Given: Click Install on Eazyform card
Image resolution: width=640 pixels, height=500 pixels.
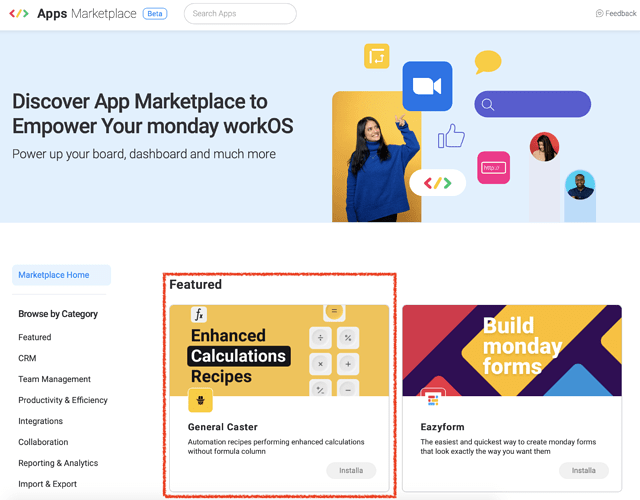Looking at the screenshot, I should (x=584, y=470).
